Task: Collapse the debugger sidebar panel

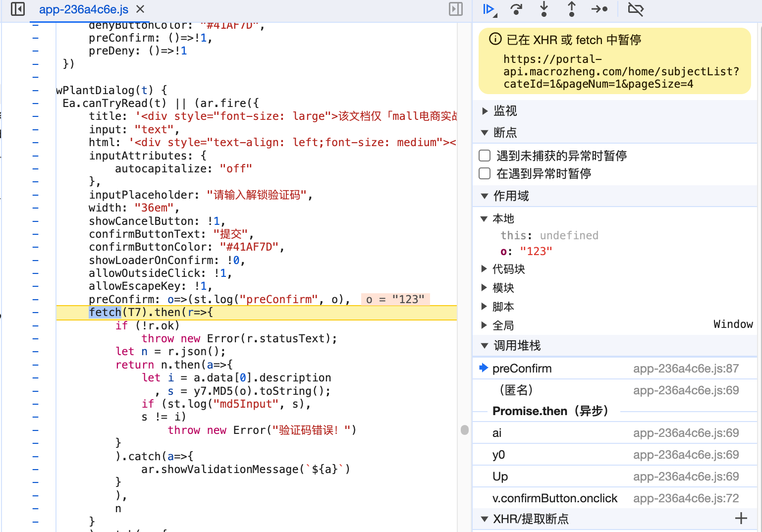Action: coord(455,9)
